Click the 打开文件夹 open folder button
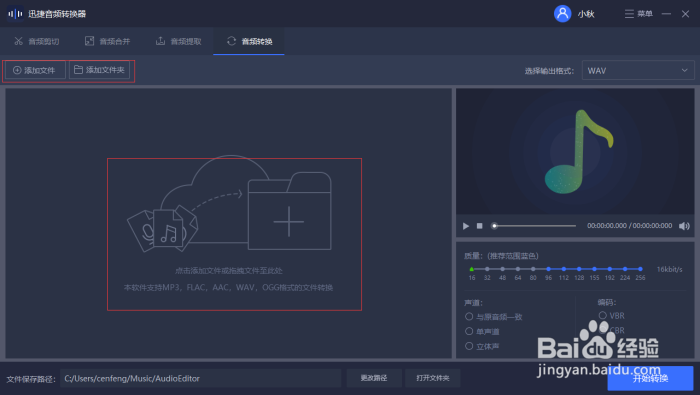The width and height of the screenshot is (700, 395). click(x=433, y=378)
